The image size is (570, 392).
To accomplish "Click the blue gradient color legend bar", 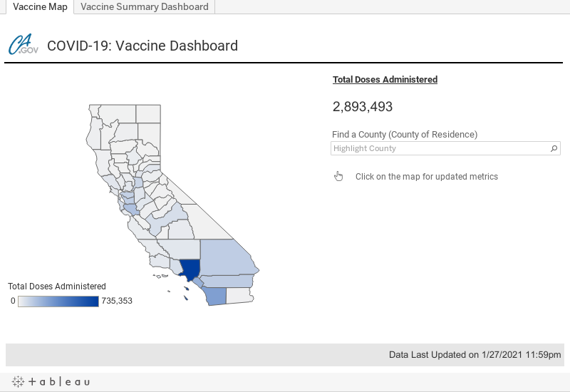I will (58, 301).
